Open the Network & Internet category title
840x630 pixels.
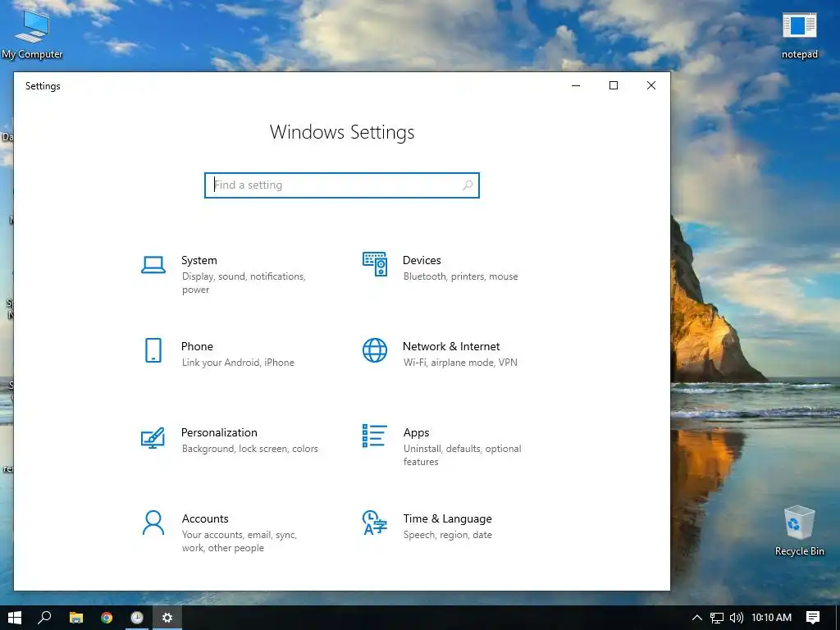451,346
